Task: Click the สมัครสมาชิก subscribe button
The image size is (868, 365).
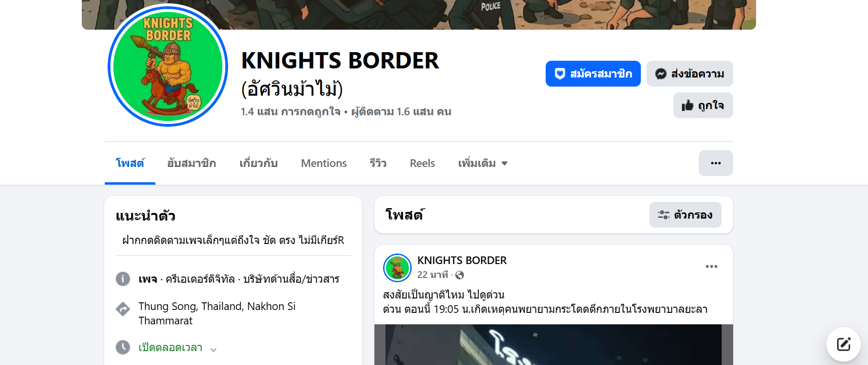Action: [593, 74]
